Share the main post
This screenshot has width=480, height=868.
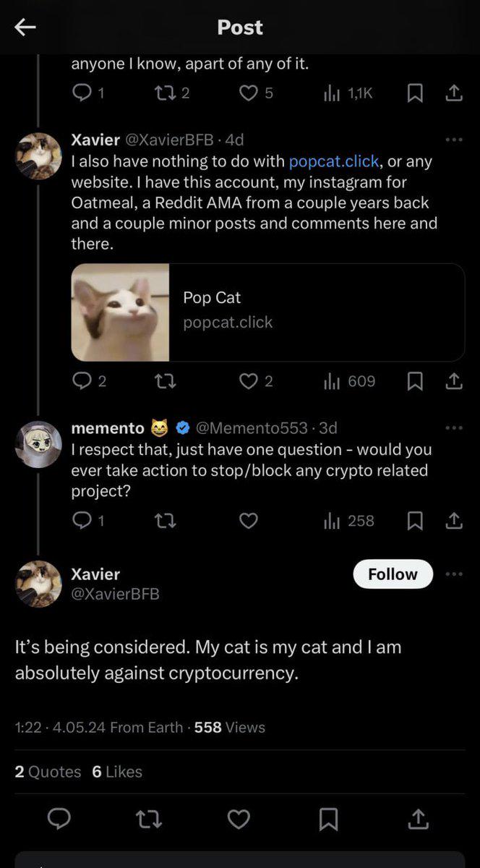click(418, 819)
